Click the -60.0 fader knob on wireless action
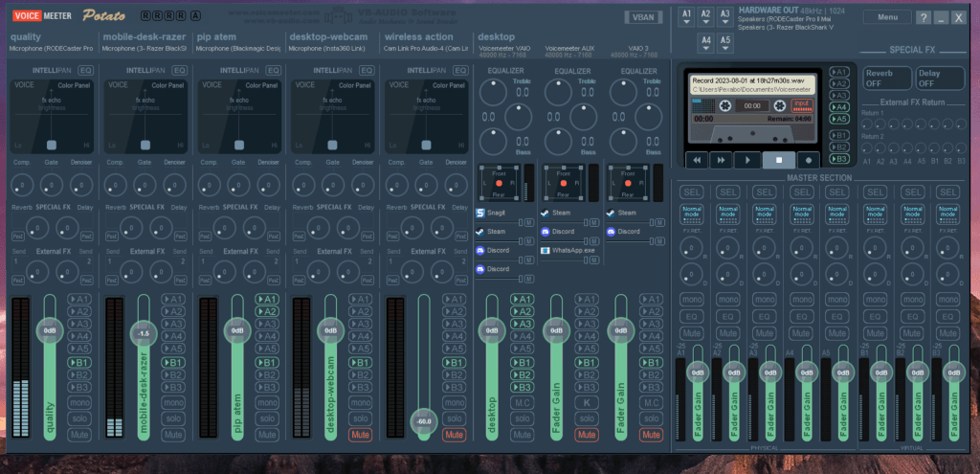 click(x=424, y=421)
